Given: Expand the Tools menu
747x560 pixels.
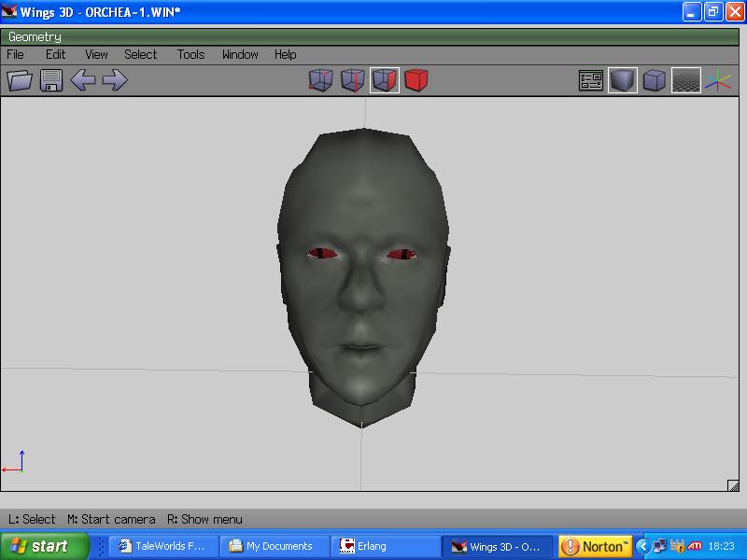Looking at the screenshot, I should (x=190, y=55).
